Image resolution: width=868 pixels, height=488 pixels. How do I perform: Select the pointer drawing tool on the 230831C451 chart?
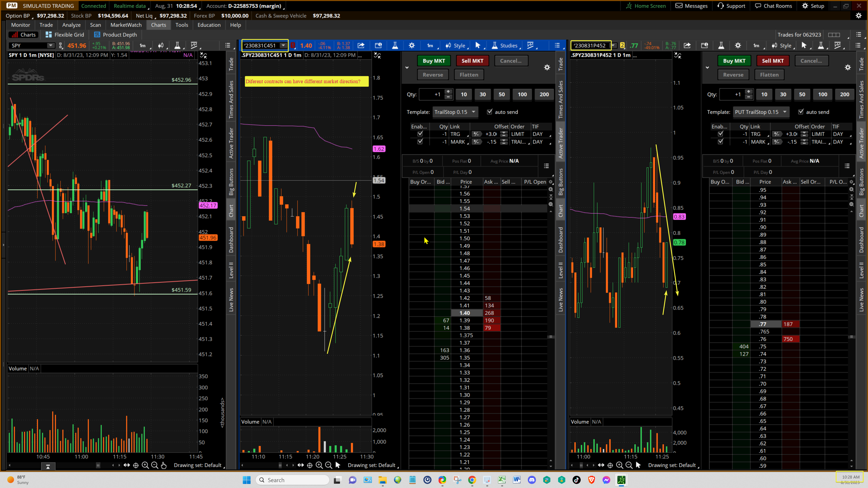478,45
